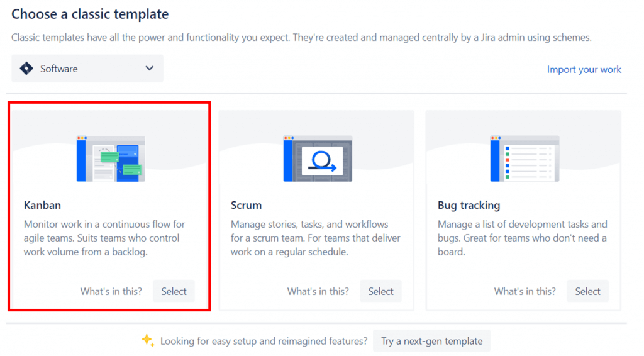Click the Bug tracking template title

coord(469,205)
